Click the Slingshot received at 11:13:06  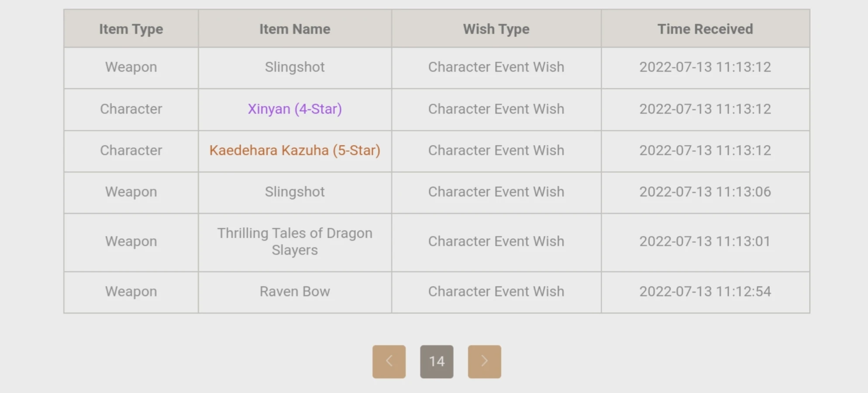point(295,192)
